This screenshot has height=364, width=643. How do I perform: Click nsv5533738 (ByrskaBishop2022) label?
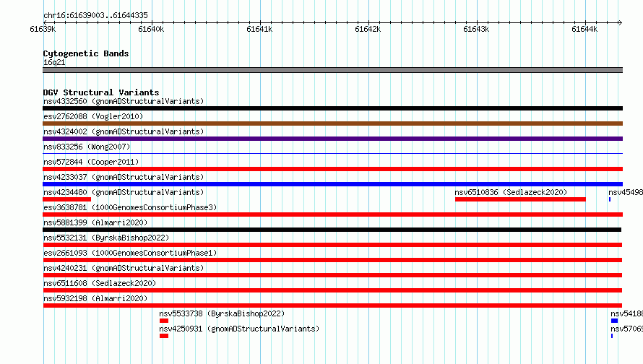pyautogui.click(x=222, y=313)
